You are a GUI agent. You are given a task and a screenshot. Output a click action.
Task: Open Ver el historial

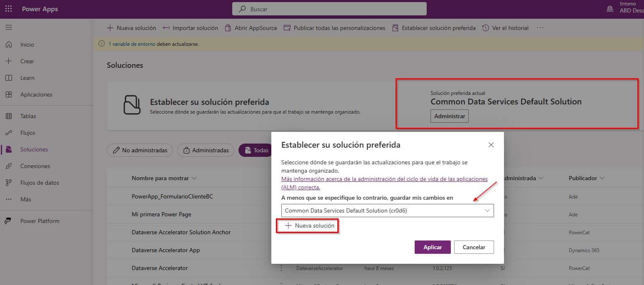pyautogui.click(x=505, y=28)
